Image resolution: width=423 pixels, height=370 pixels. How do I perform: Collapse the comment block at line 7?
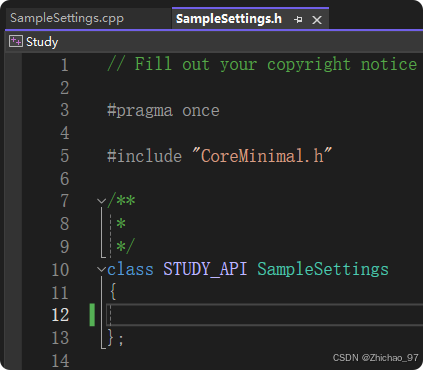101,201
